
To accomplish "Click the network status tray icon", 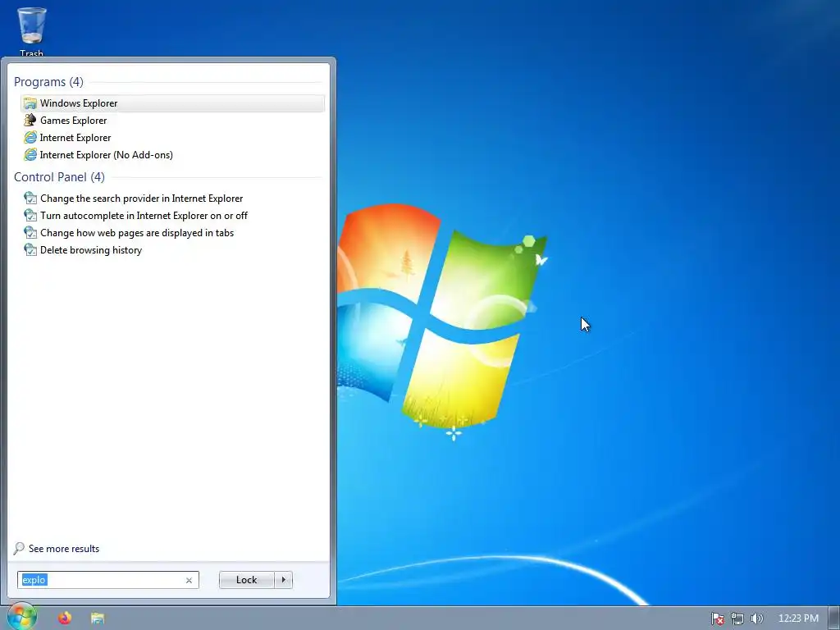I will (737, 619).
